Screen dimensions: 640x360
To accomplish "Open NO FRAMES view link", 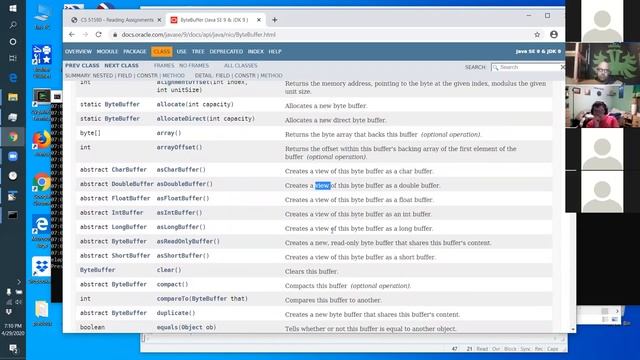I will point(194,65).
